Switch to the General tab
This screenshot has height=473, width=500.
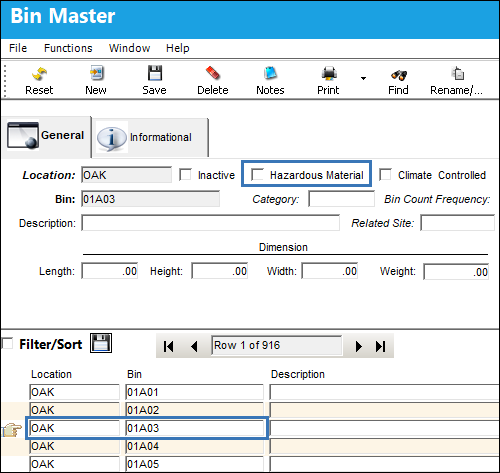click(46, 137)
